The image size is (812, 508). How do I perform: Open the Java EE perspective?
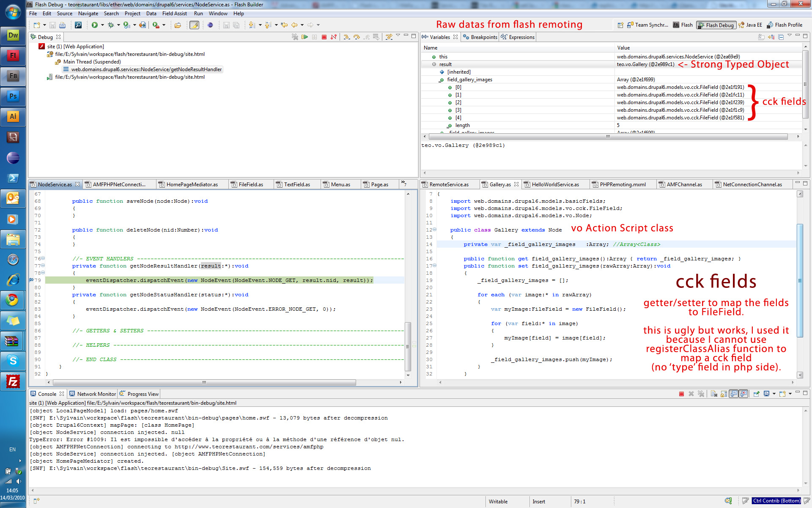tap(750, 25)
